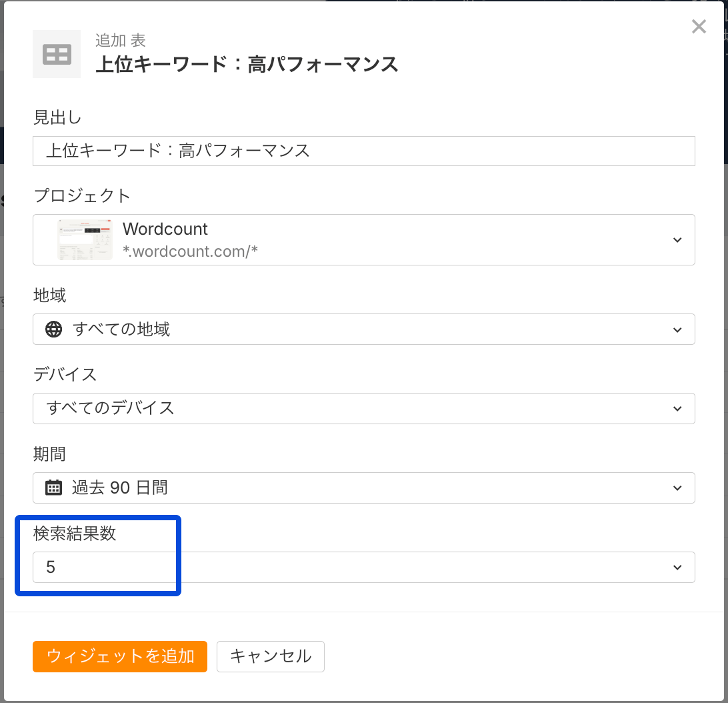728x703 pixels.
Task: Click the globe icon in the 地域 field
Action: 53,329
